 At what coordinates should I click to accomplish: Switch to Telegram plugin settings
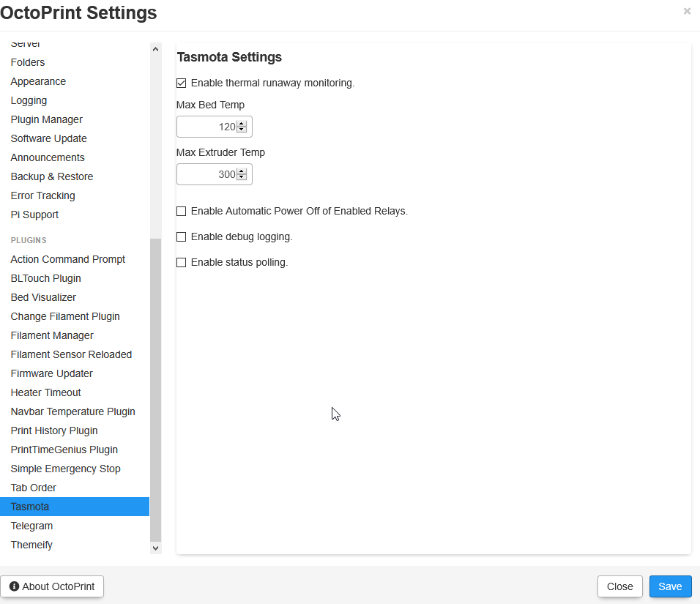coord(31,526)
